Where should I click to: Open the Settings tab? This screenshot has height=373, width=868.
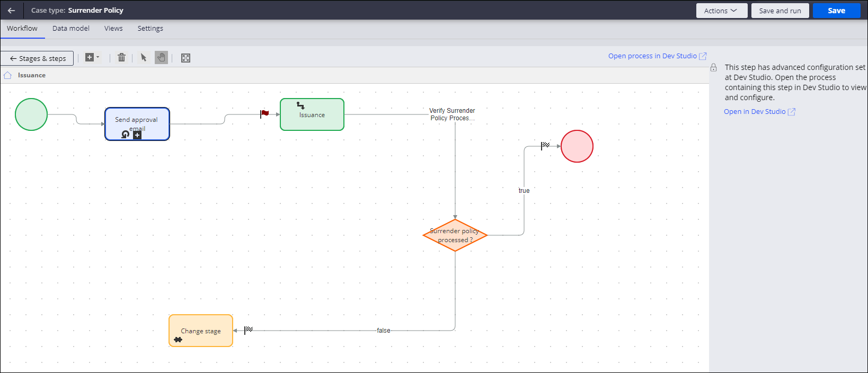[x=150, y=29]
